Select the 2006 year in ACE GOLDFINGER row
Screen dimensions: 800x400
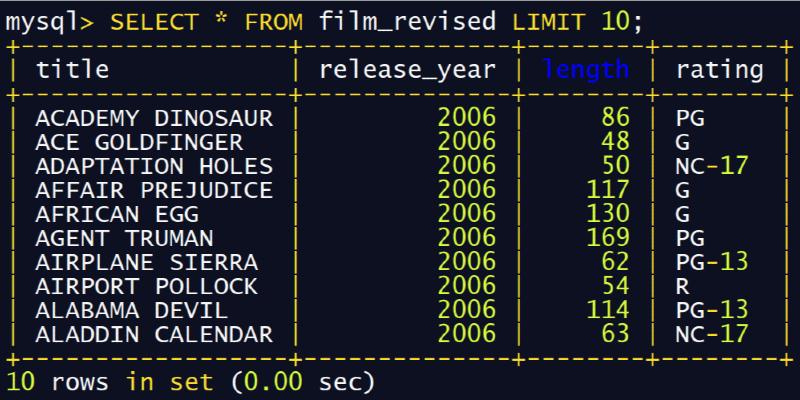click(x=467, y=142)
